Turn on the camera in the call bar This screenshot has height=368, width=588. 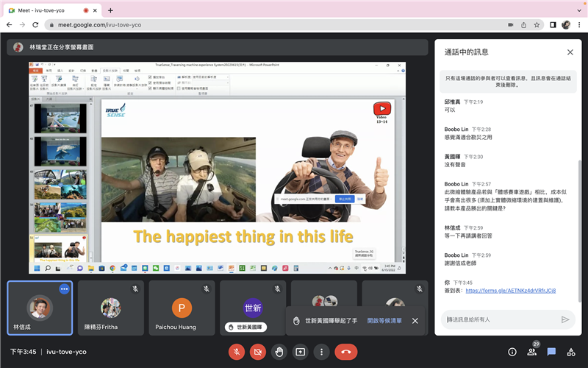[258, 352]
